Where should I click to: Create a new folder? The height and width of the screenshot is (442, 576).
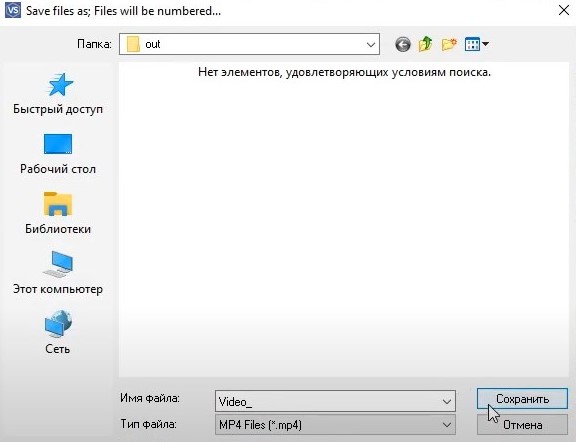click(x=449, y=44)
